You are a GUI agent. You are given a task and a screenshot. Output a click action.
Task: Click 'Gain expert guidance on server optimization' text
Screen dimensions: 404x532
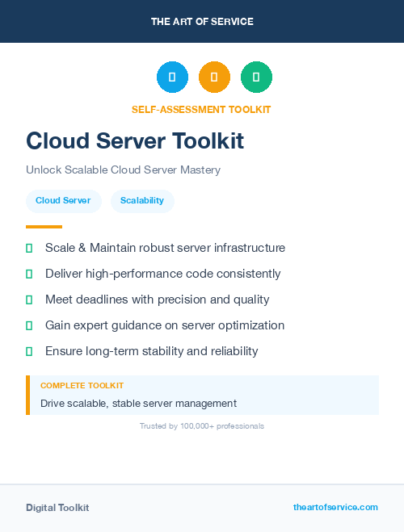[165, 325]
